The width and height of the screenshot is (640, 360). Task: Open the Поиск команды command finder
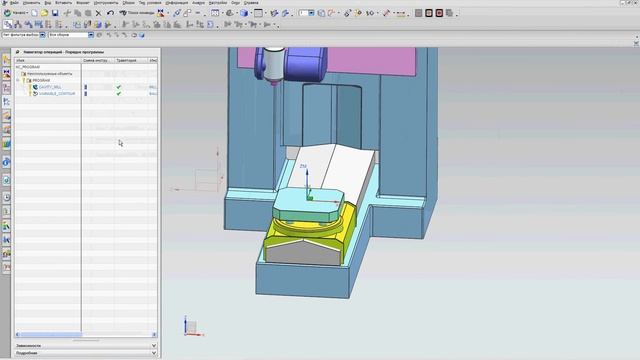click(137, 13)
